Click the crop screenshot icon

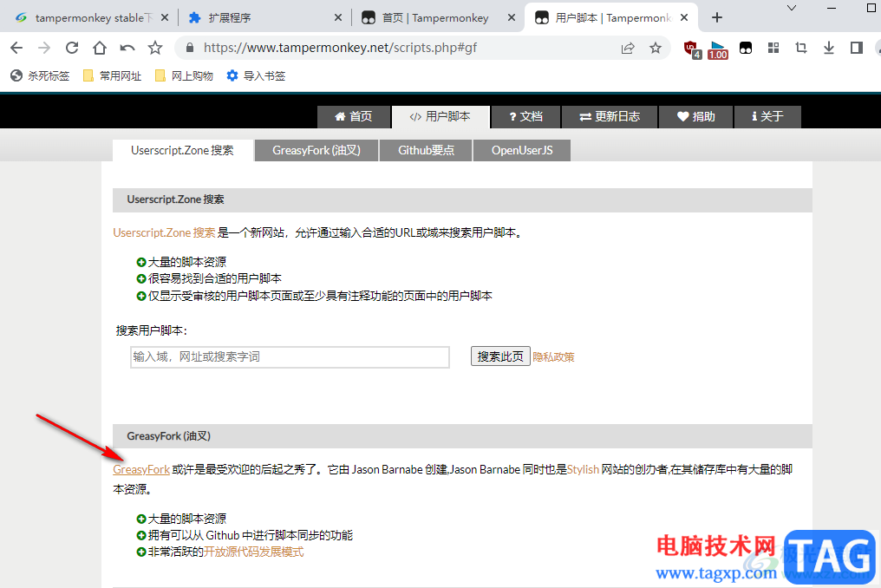pos(801,48)
